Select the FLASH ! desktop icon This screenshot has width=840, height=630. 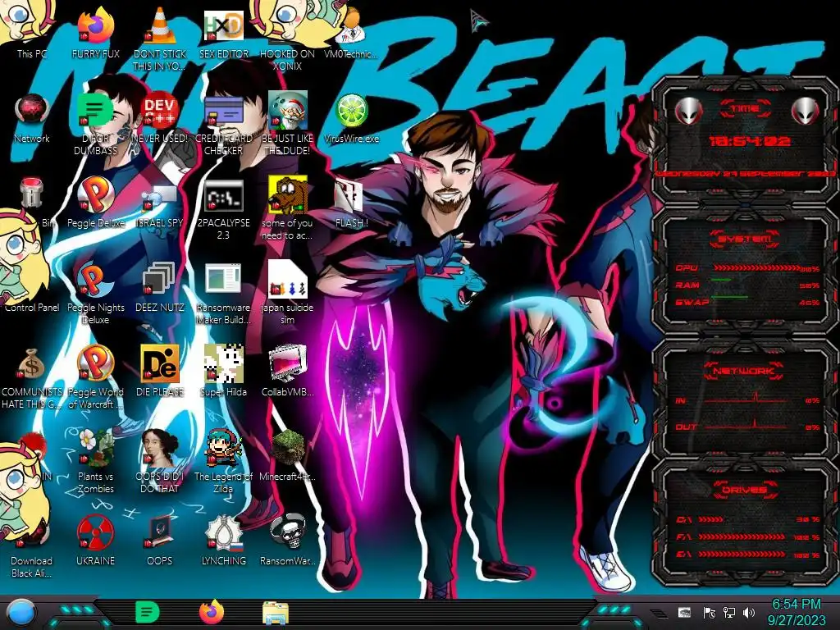[x=351, y=203]
